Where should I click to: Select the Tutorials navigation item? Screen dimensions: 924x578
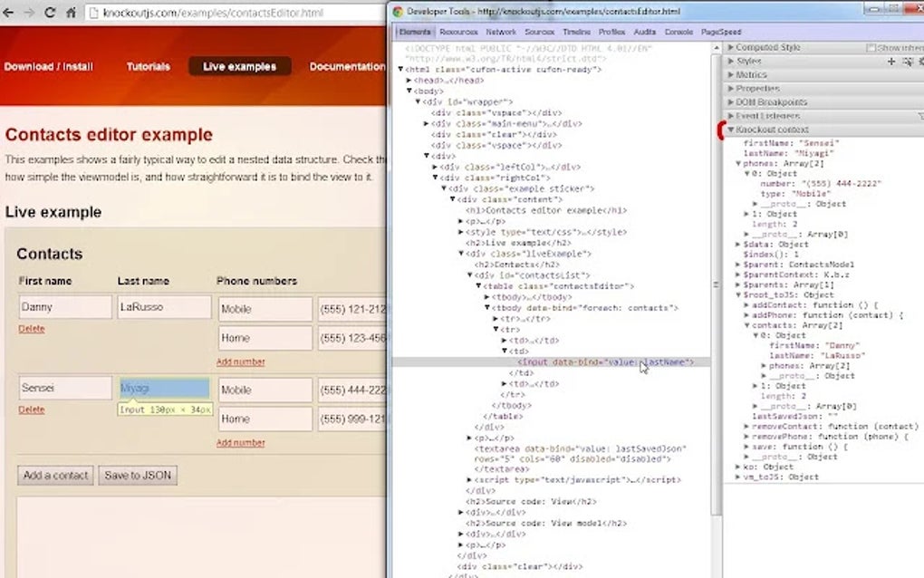tap(147, 66)
